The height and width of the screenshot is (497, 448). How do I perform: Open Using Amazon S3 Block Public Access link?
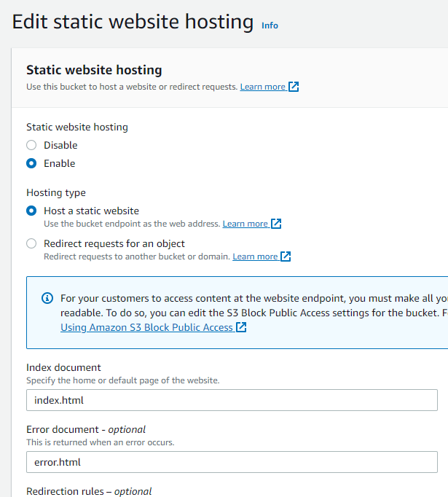click(x=146, y=327)
